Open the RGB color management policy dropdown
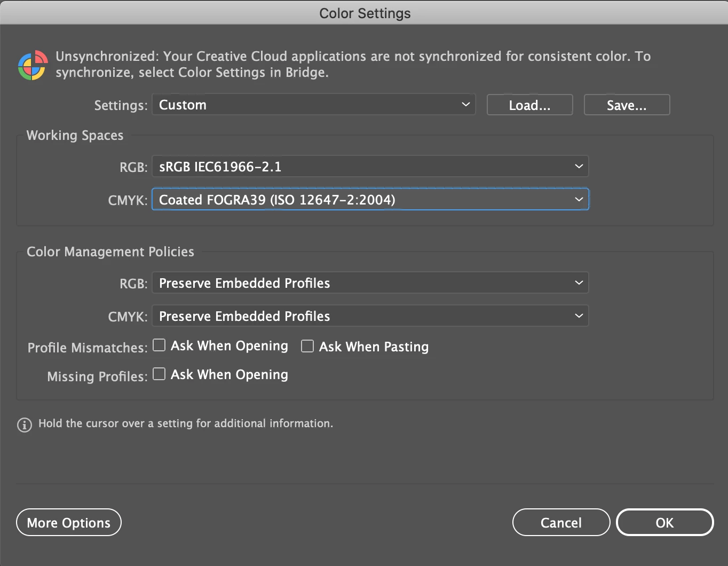 370,283
